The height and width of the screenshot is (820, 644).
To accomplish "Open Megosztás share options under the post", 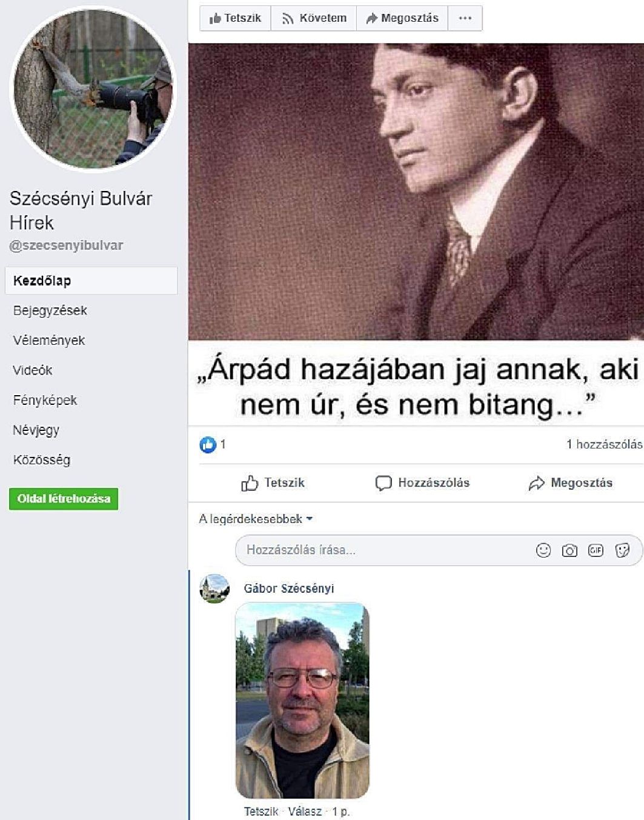I will point(570,483).
